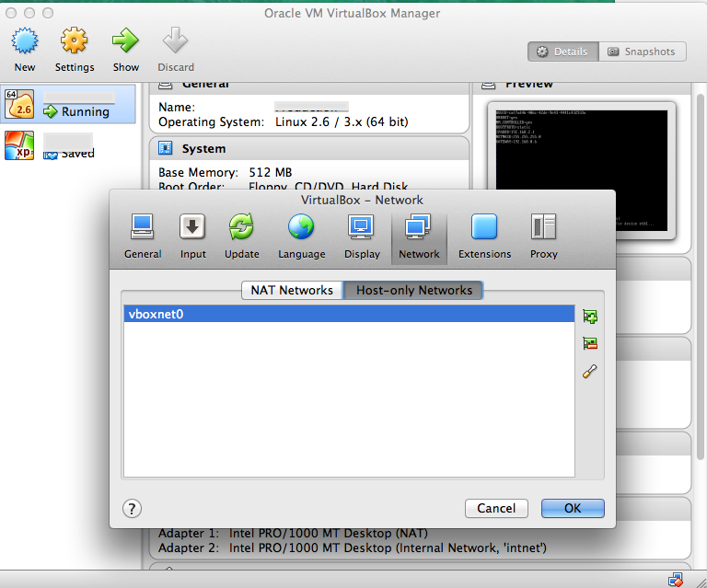The height and width of the screenshot is (588, 707).
Task: Open Language preferences pane
Action: (x=301, y=237)
